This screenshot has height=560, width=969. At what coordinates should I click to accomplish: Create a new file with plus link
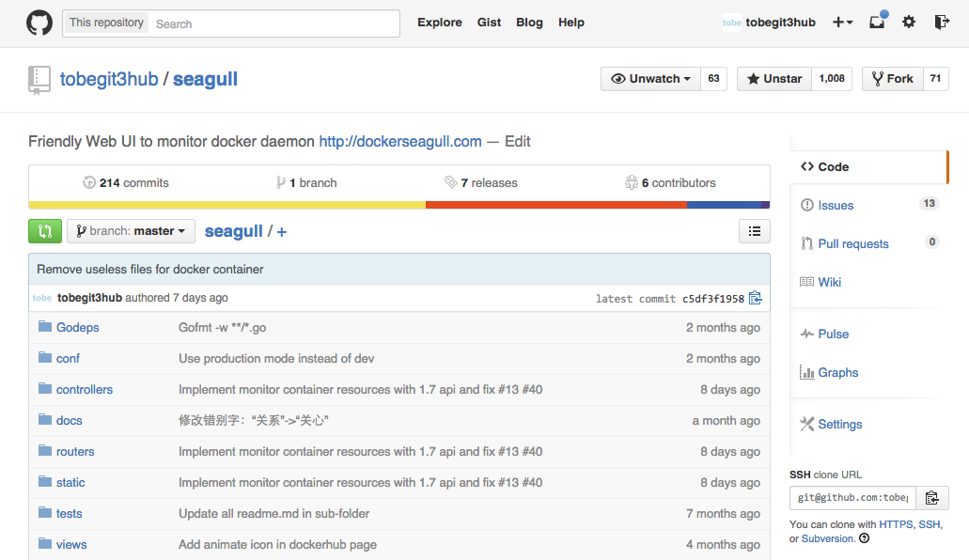point(282,232)
